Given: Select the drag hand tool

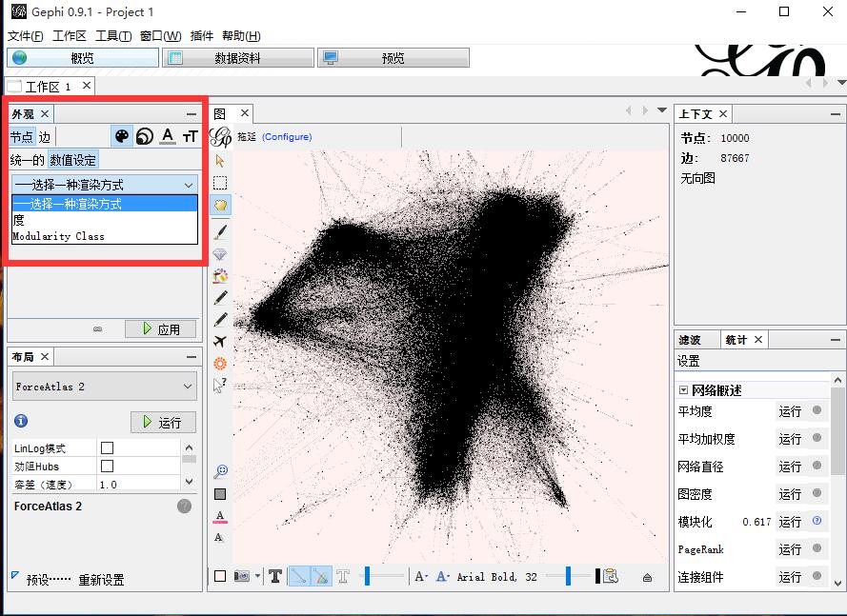Looking at the screenshot, I should (x=220, y=205).
